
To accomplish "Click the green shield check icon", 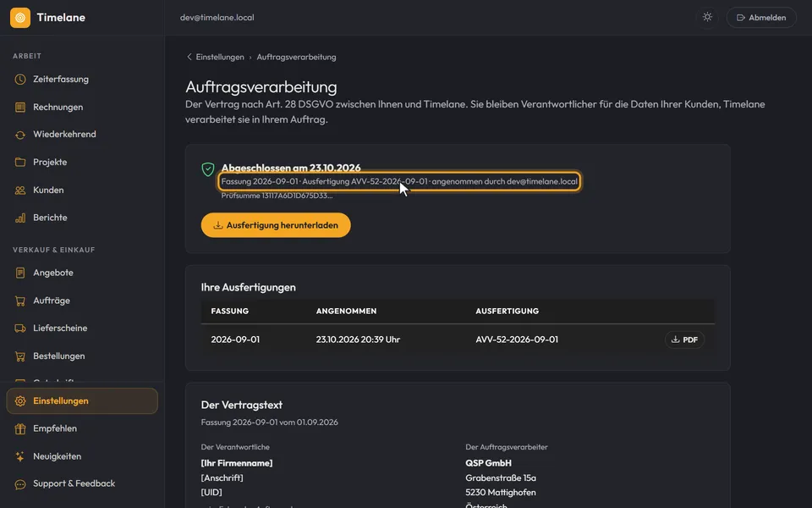I will pos(208,169).
